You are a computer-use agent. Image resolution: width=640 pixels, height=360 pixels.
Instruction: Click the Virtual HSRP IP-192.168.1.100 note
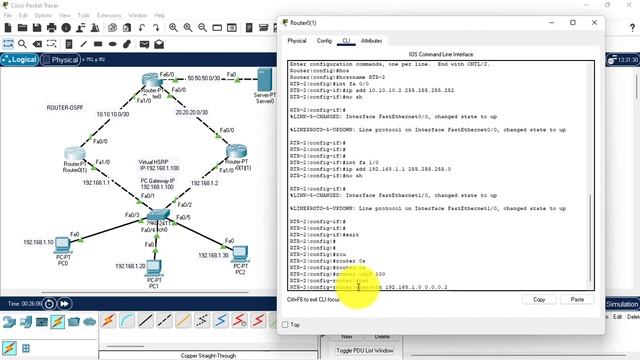(x=159, y=165)
